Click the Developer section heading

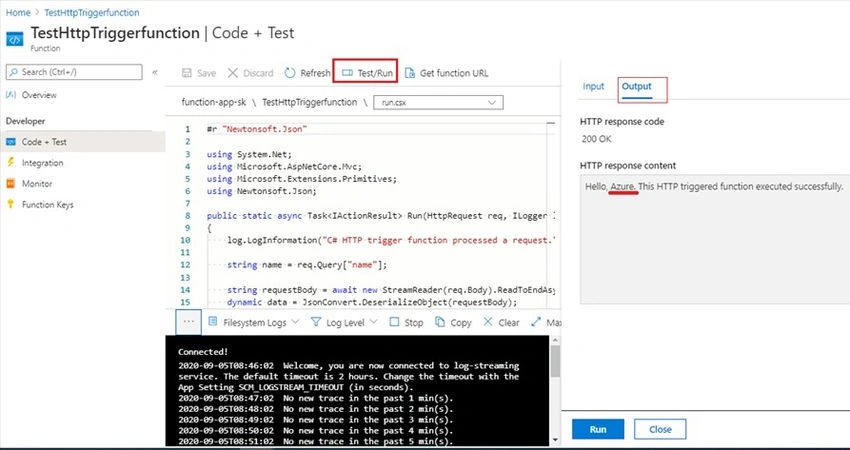25,121
